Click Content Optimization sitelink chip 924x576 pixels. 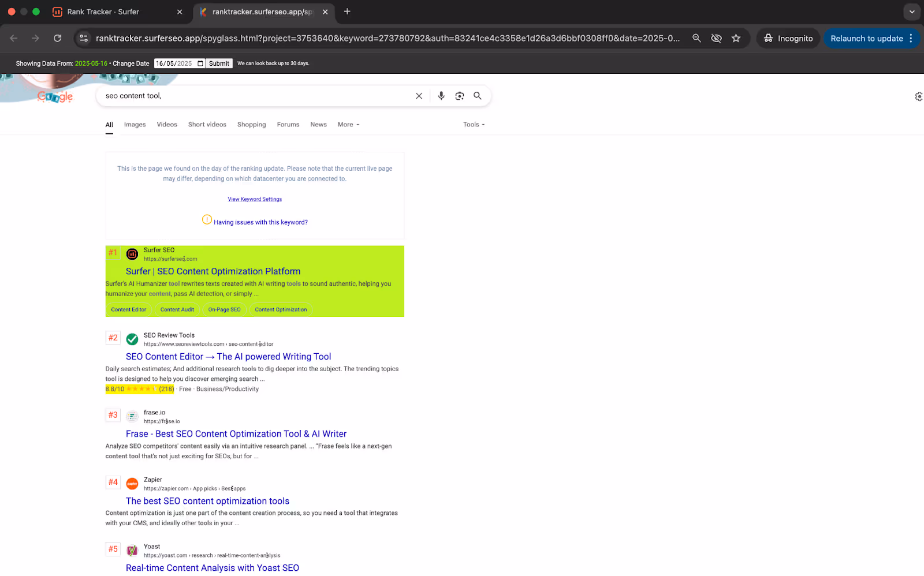(x=281, y=309)
